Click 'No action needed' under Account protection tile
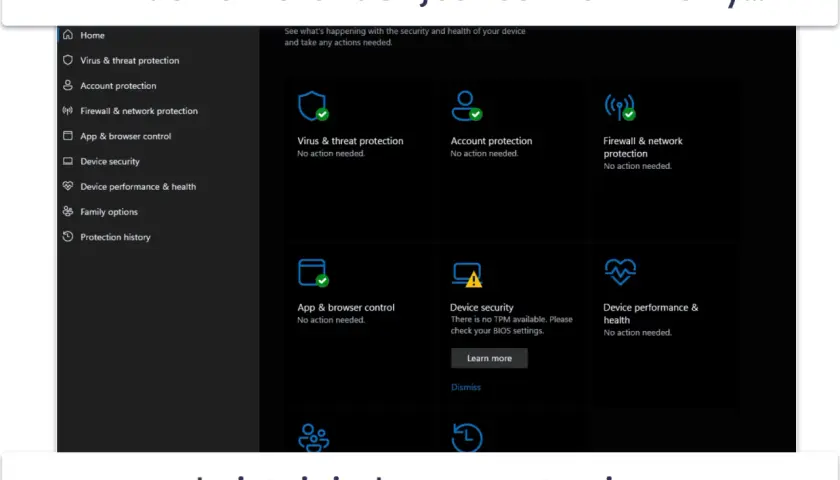 484,153
